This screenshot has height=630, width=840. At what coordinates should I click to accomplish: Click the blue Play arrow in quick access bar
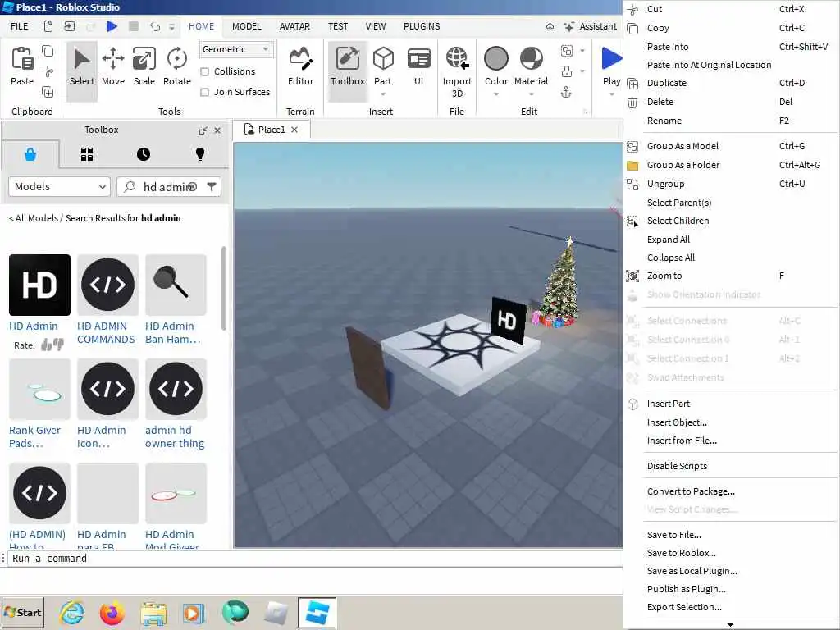coord(112,26)
